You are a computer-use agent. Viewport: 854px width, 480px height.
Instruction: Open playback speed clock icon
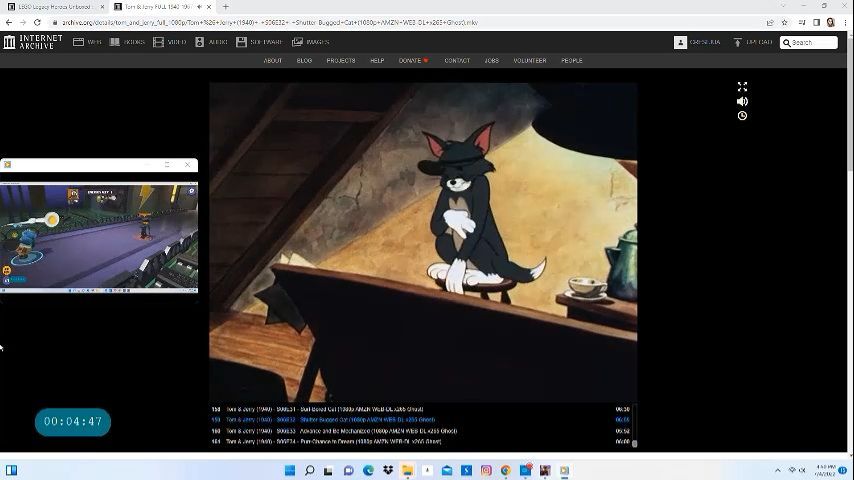pyautogui.click(x=742, y=116)
